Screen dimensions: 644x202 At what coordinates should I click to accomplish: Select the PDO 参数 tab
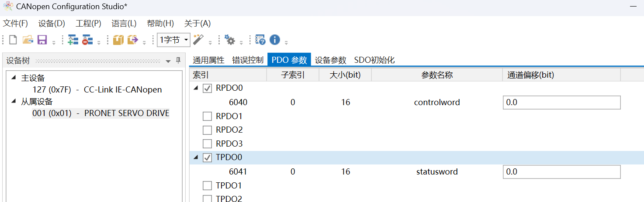[x=289, y=60]
